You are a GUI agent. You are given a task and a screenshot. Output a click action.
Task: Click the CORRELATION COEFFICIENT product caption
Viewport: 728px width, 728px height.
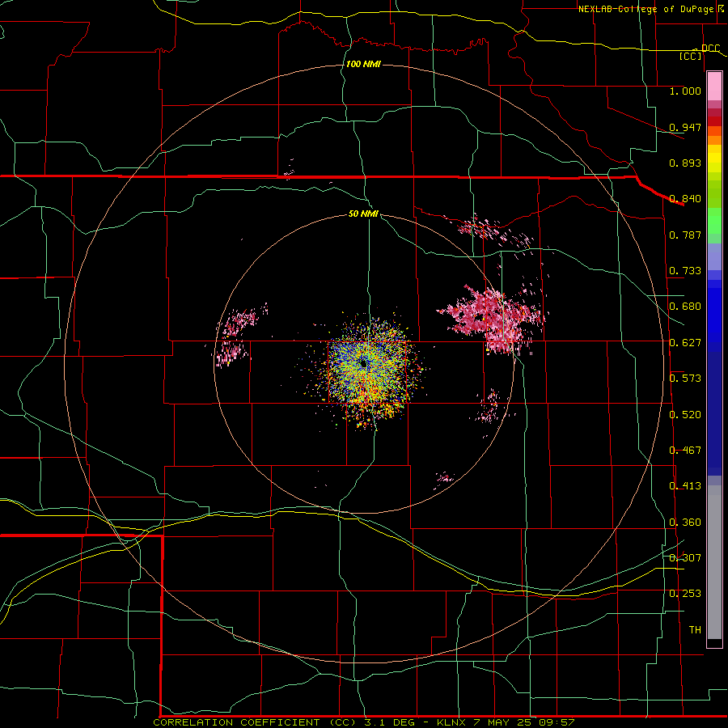coord(256,722)
